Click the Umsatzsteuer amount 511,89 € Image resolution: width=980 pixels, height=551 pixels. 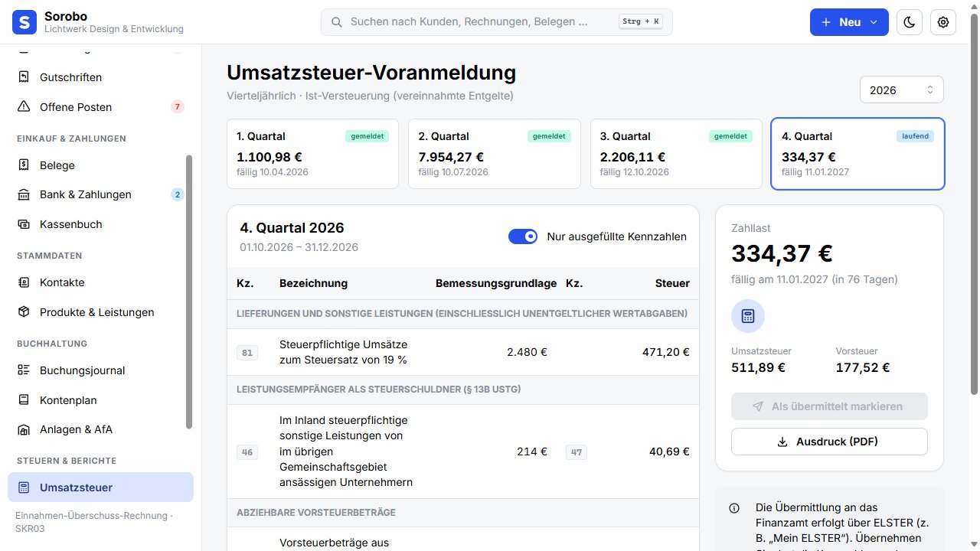(x=759, y=367)
